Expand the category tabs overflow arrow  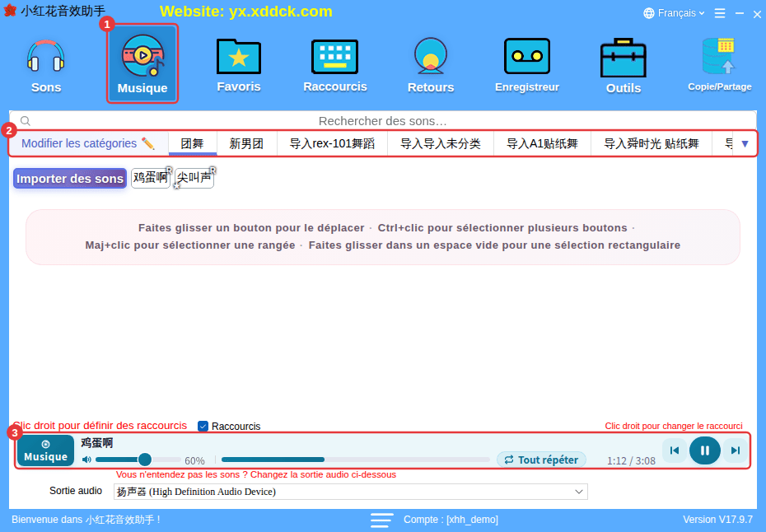point(745,143)
